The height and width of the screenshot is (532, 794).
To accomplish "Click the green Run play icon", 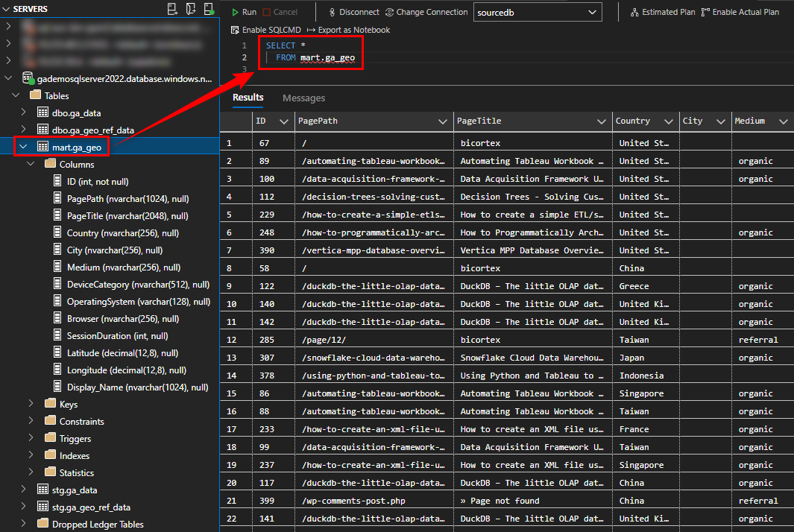I will pyautogui.click(x=234, y=12).
